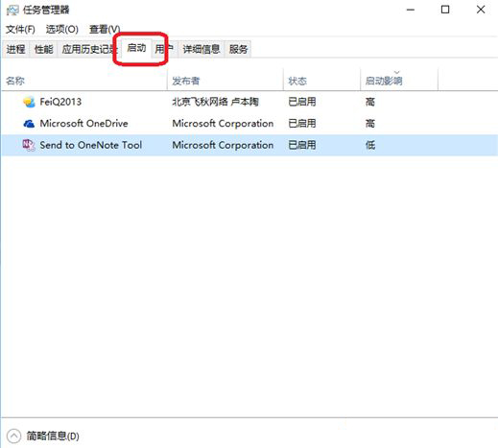The height and width of the screenshot is (448, 498).
Task: Switch to the 性能 tab
Action: tap(43, 49)
